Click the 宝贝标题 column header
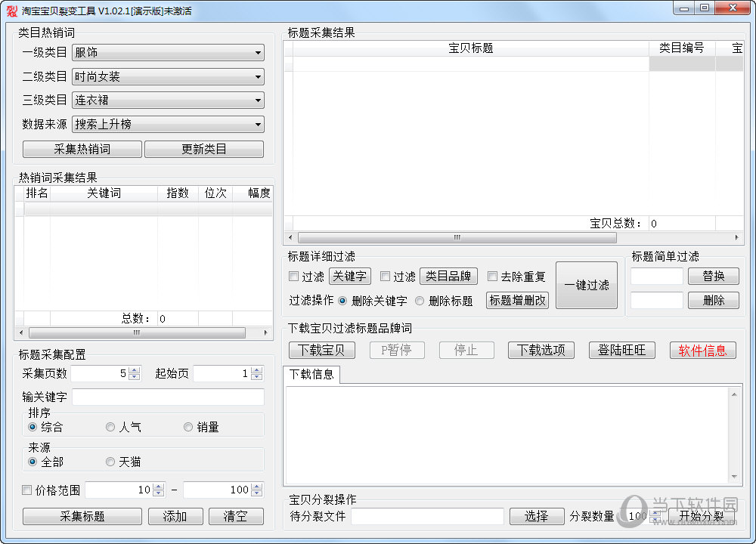The image size is (756, 544). coord(470,48)
